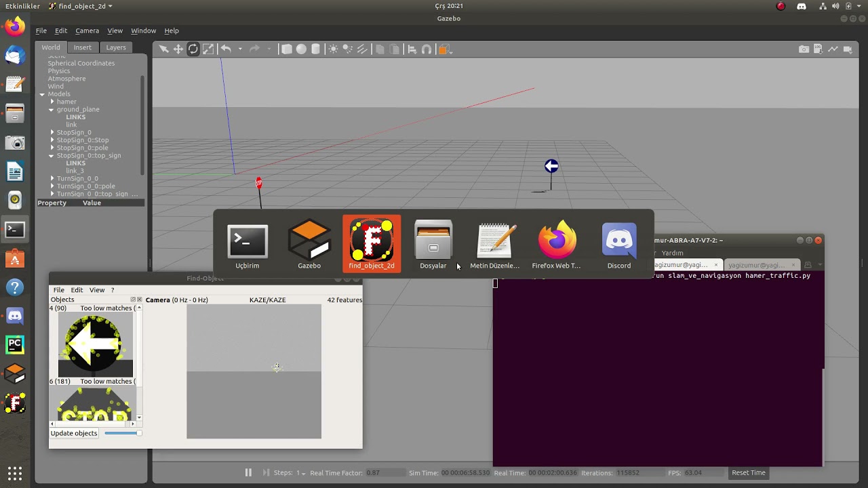Viewport: 868px width, 488px height.
Task: Insert a cylinder shape
Action: pos(316,49)
